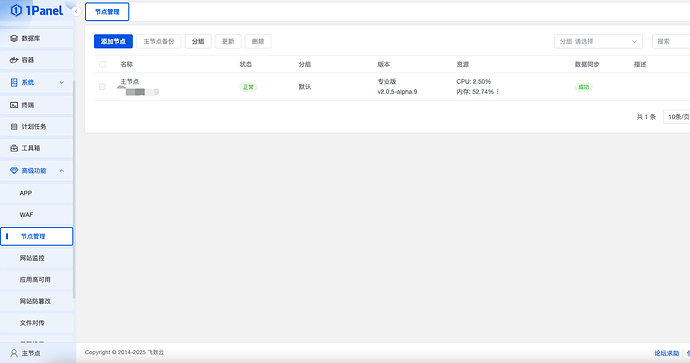Select 节点管理 in the sidebar
690x363 pixels.
pos(37,236)
